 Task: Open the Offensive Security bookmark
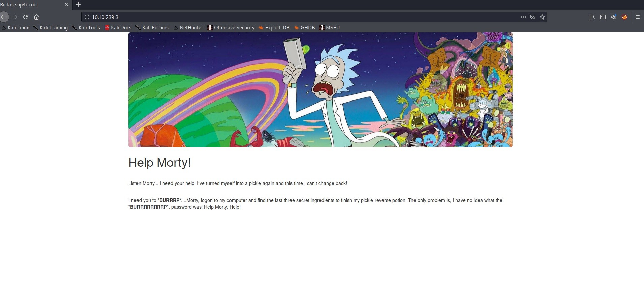coord(231,28)
